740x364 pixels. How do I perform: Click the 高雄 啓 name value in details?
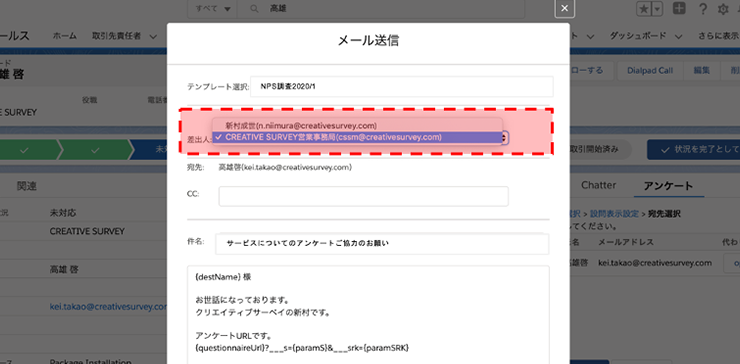[64, 270]
